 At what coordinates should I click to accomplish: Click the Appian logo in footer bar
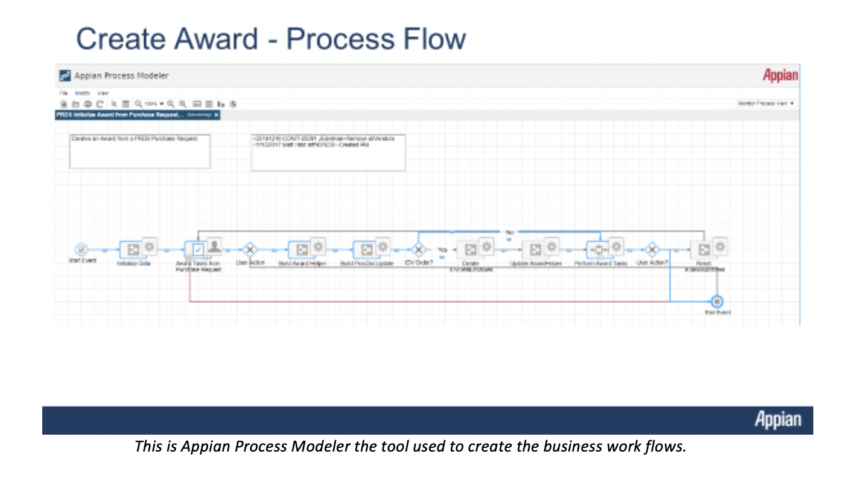tap(778, 420)
